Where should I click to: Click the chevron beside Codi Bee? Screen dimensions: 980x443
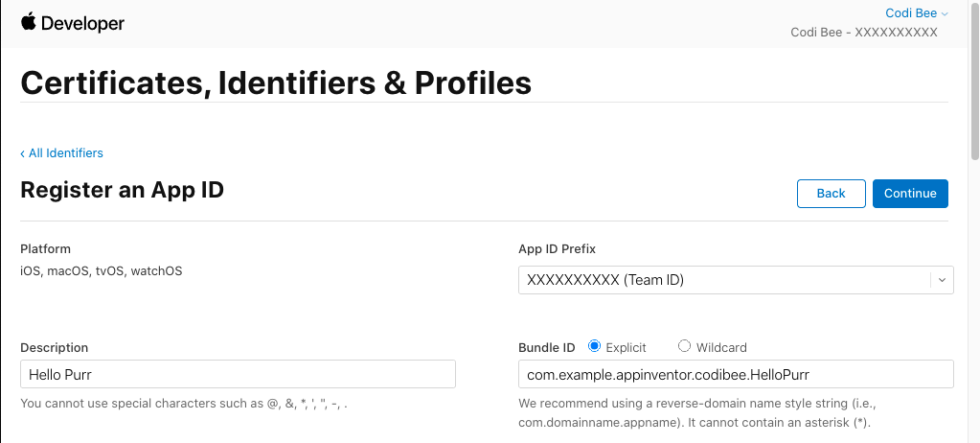[x=945, y=13]
